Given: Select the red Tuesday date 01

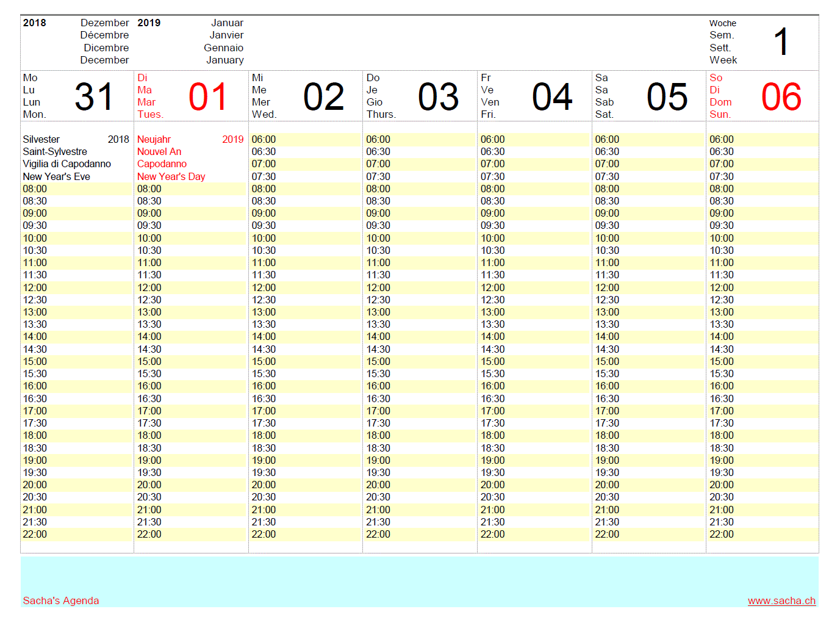Looking at the screenshot, I should 208,97.
